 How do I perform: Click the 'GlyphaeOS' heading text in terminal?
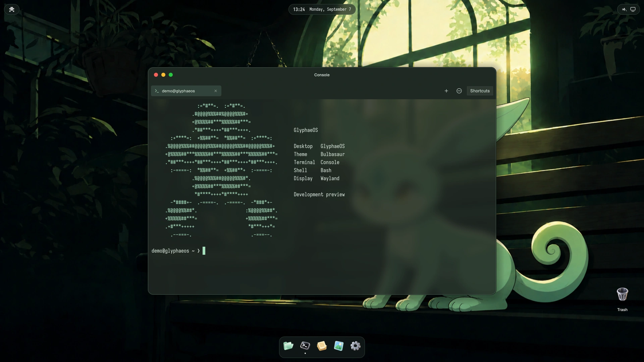[306, 130]
